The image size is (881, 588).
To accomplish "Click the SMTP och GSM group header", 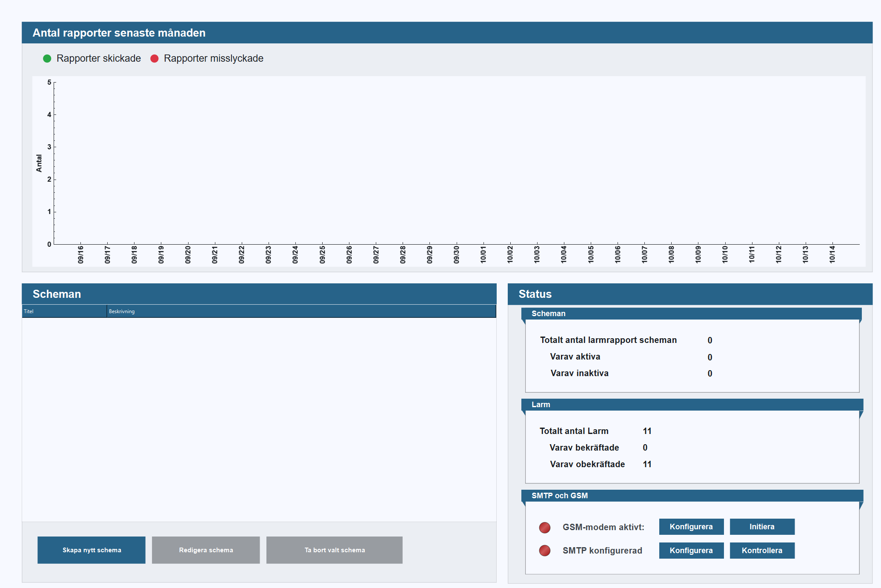I will [692, 496].
